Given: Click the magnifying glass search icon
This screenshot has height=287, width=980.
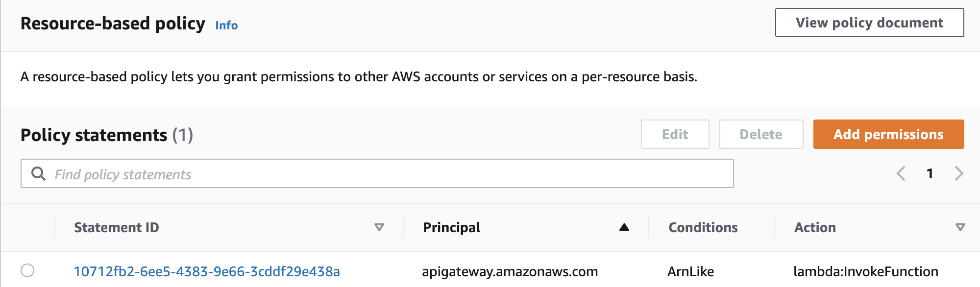Looking at the screenshot, I should pos(38,173).
